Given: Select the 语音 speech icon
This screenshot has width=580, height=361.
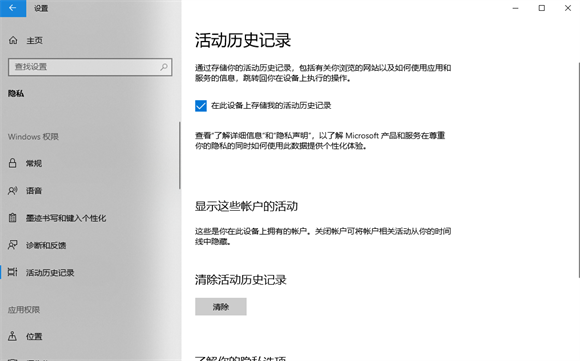Looking at the screenshot, I should (x=13, y=190).
